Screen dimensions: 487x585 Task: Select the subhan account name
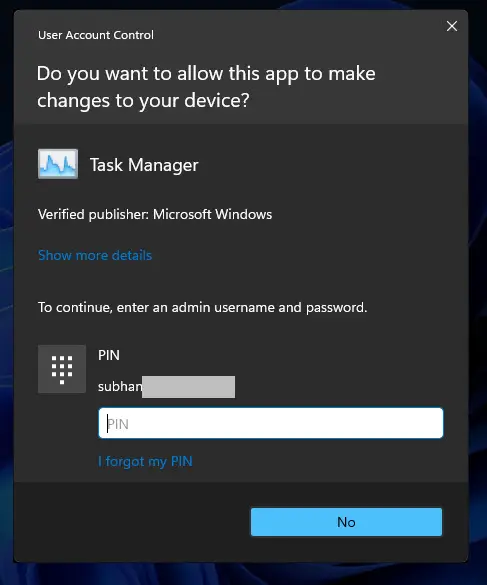pos(120,387)
